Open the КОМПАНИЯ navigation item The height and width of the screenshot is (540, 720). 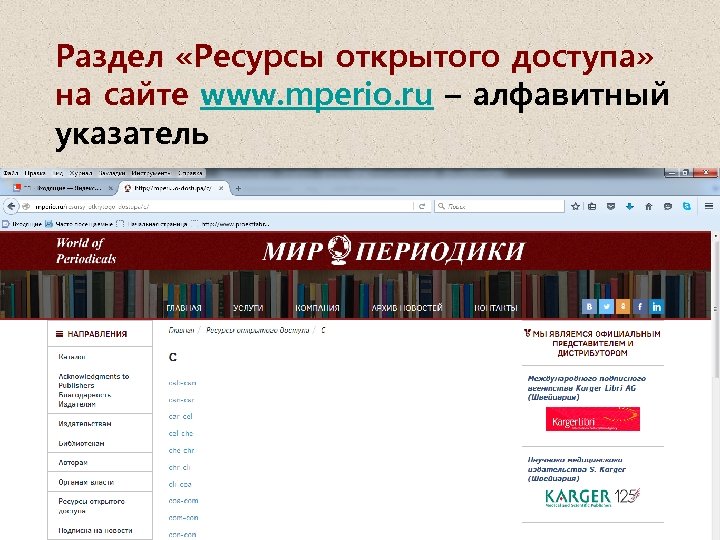click(317, 308)
